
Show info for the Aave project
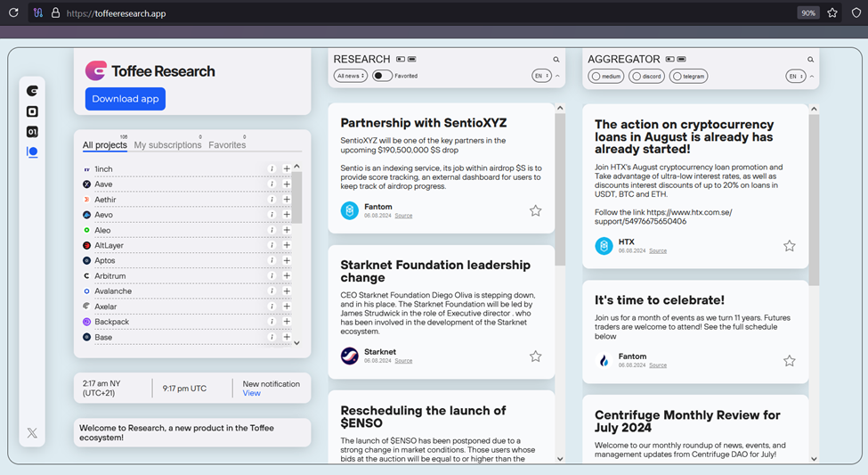point(272,184)
